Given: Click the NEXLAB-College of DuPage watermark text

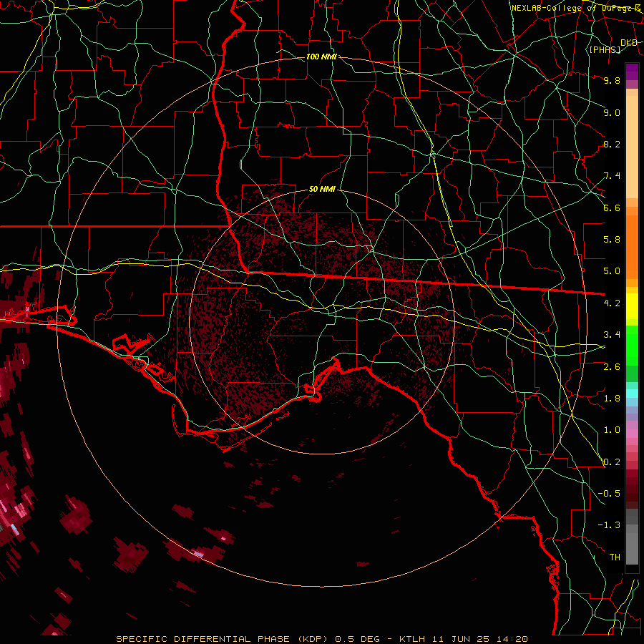Looking at the screenshot, I should pos(575,8).
